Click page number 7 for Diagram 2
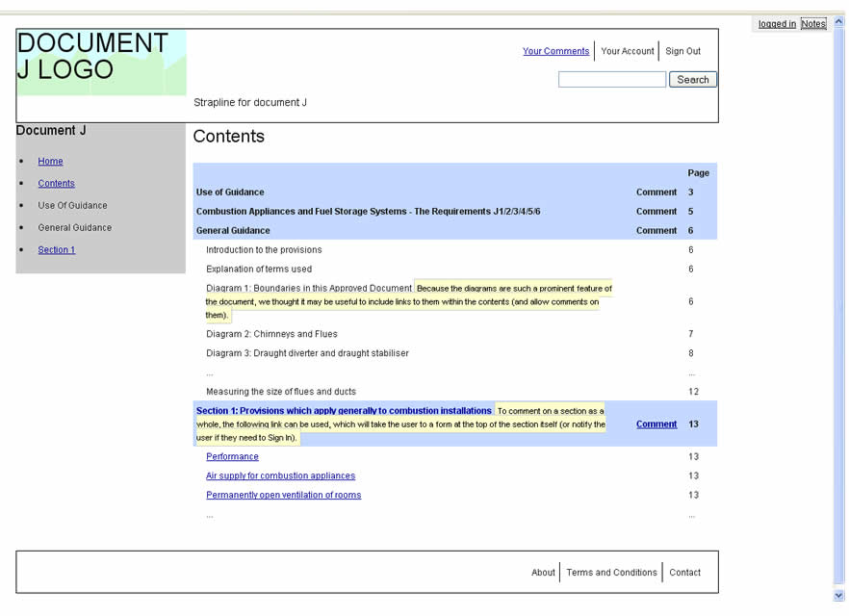 (x=691, y=334)
